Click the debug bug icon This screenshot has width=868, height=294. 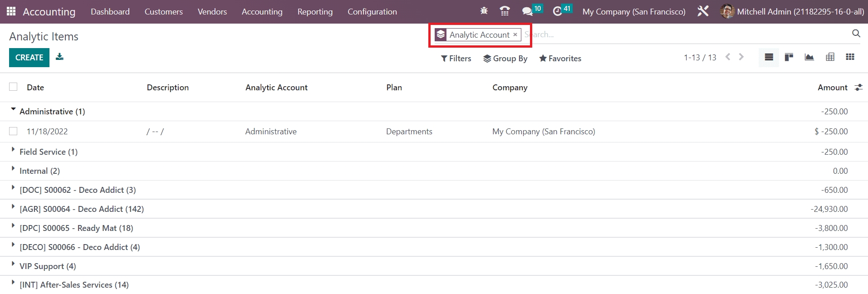(x=484, y=11)
